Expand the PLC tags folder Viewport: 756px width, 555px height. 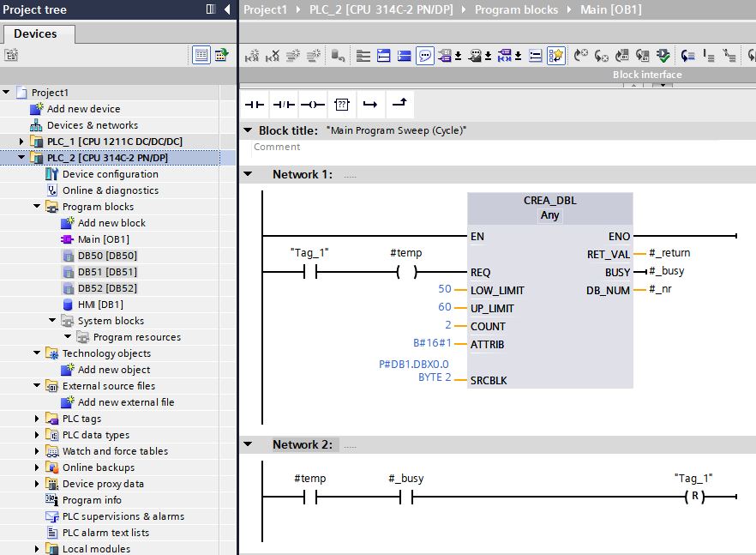[38, 419]
